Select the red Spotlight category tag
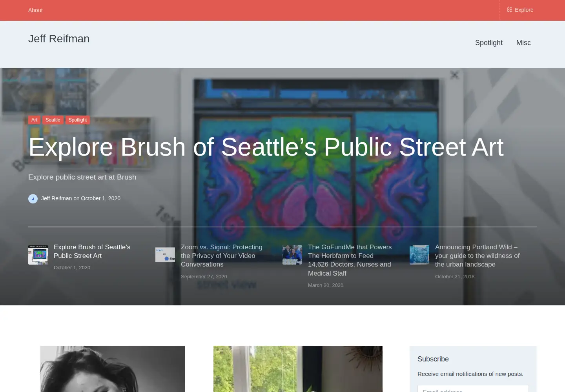The height and width of the screenshot is (392, 565). tap(78, 120)
